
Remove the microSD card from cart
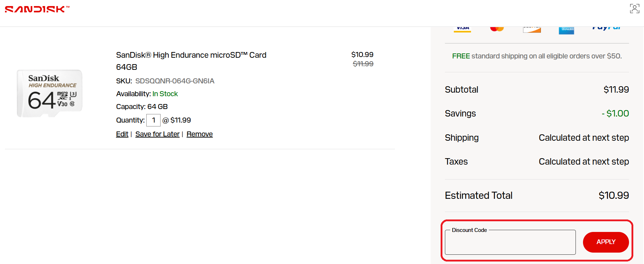coord(199,134)
